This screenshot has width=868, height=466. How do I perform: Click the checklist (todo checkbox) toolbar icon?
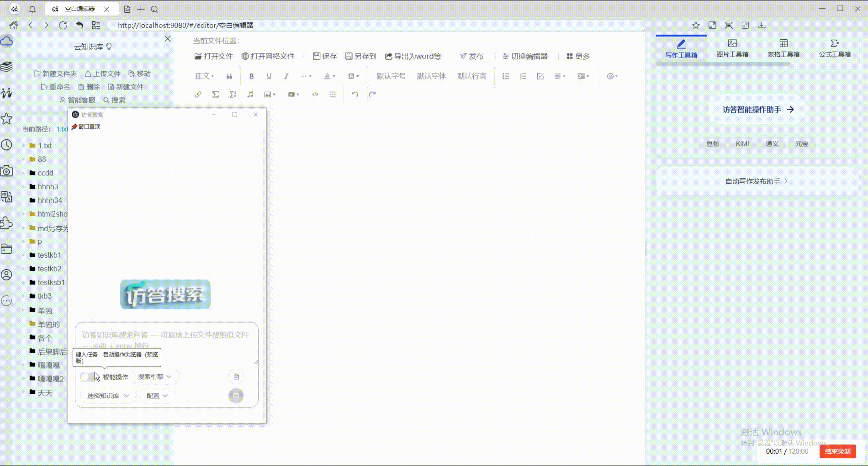(x=540, y=76)
